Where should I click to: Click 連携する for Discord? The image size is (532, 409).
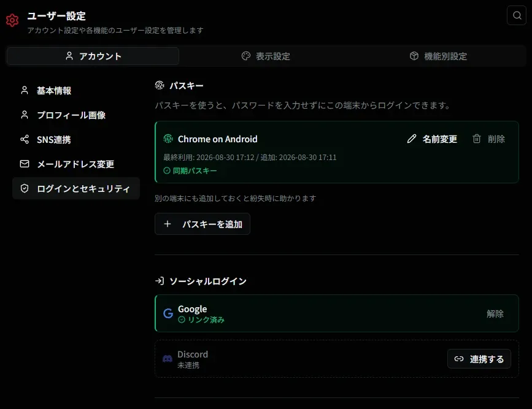(x=479, y=359)
